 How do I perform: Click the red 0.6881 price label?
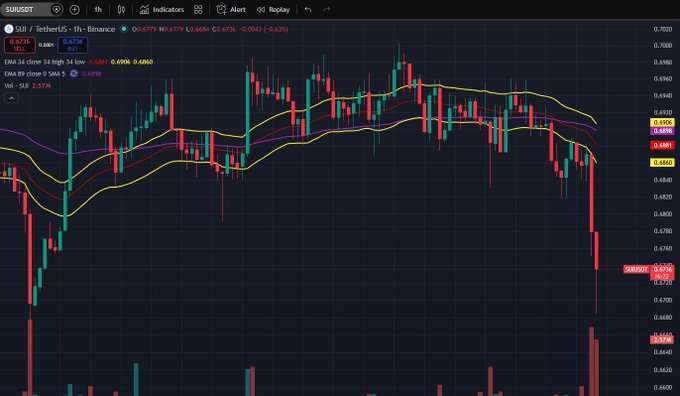tap(662, 145)
